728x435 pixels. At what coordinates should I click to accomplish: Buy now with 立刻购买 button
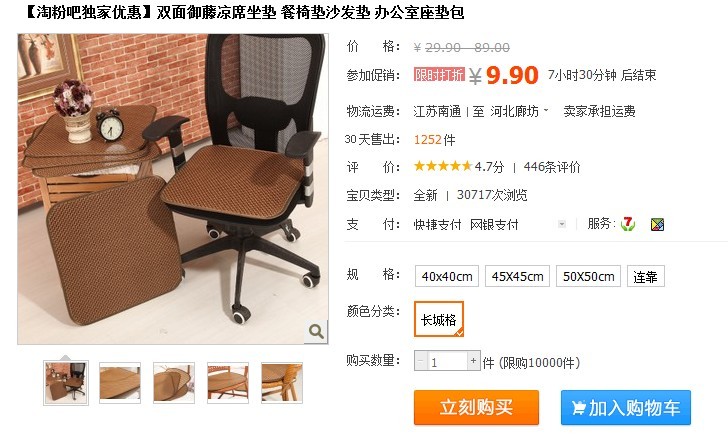click(476, 408)
